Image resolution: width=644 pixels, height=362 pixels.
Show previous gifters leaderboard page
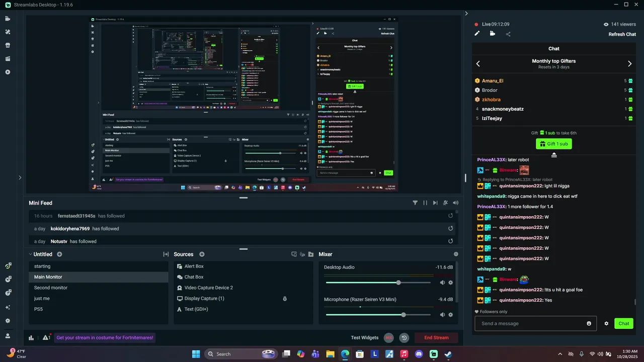[x=478, y=64]
